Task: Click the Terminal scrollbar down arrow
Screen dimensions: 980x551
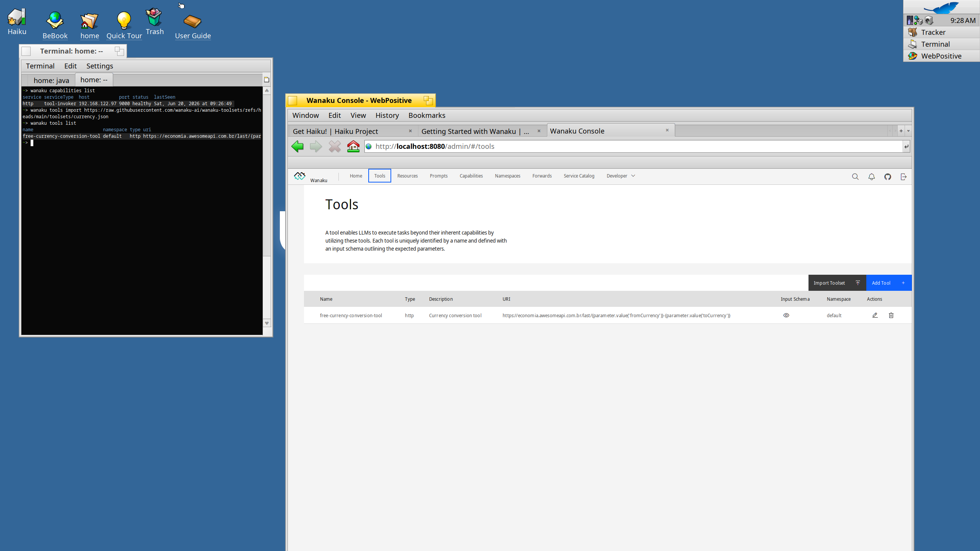Action: (x=267, y=323)
